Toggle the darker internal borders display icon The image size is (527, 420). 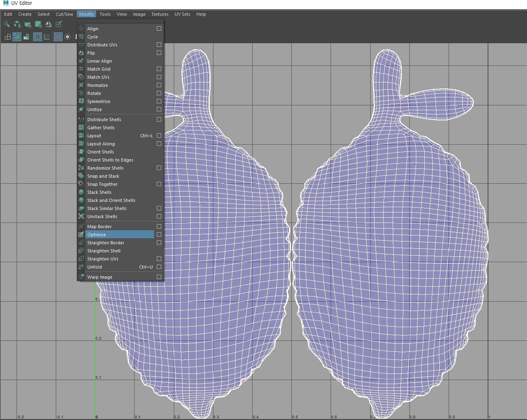click(x=47, y=37)
